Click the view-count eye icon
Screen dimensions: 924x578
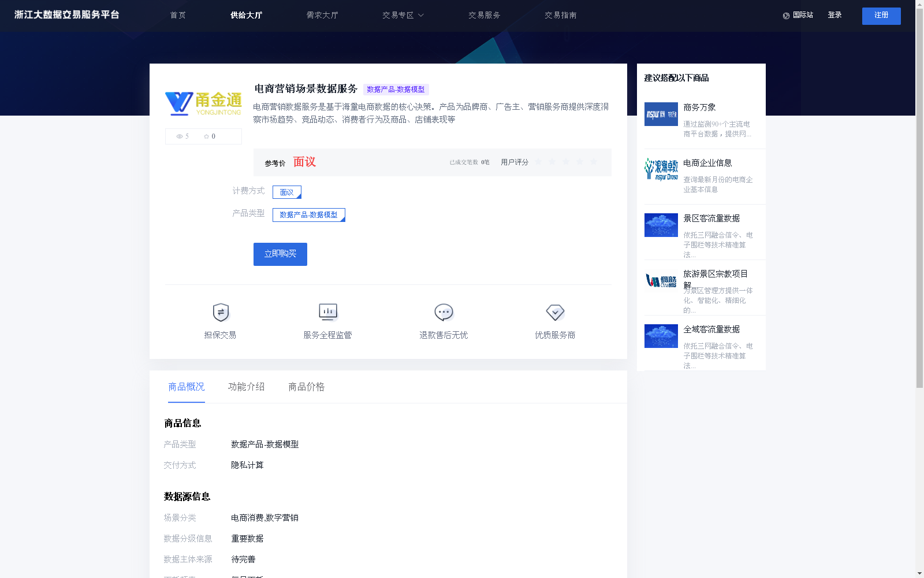180,136
